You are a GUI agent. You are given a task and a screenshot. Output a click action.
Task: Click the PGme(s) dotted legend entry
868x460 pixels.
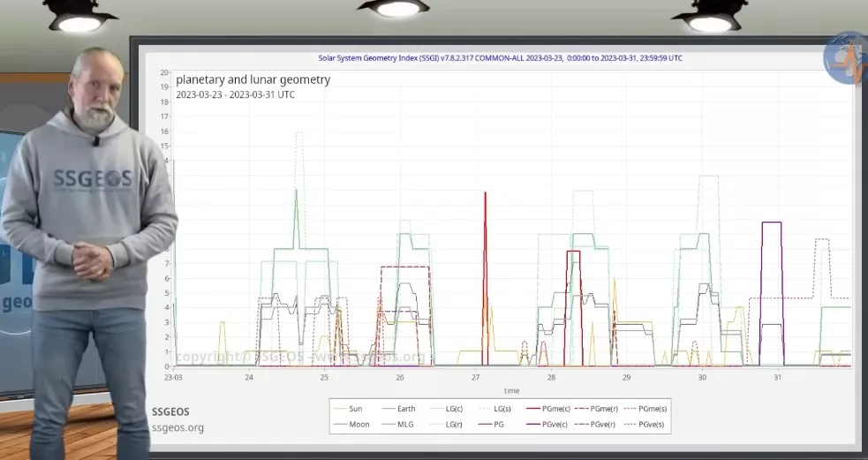point(653,409)
